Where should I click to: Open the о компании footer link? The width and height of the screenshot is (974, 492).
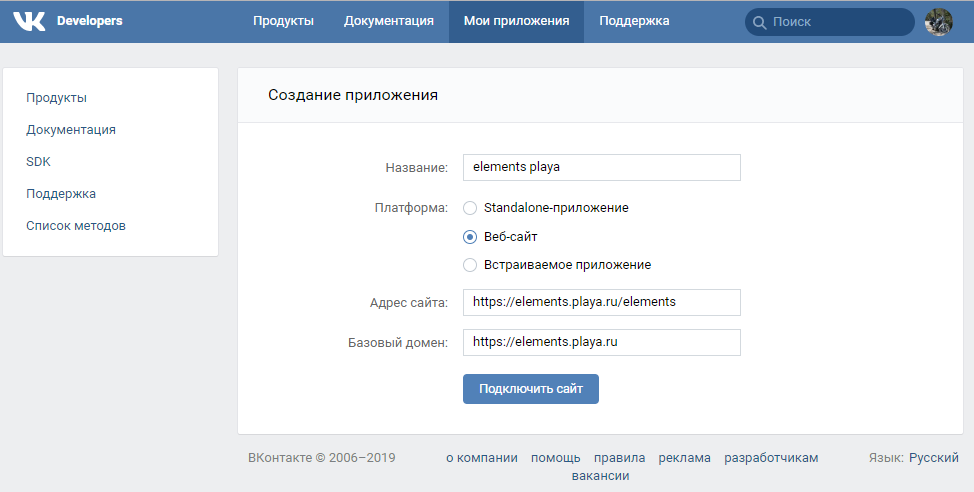click(481, 458)
